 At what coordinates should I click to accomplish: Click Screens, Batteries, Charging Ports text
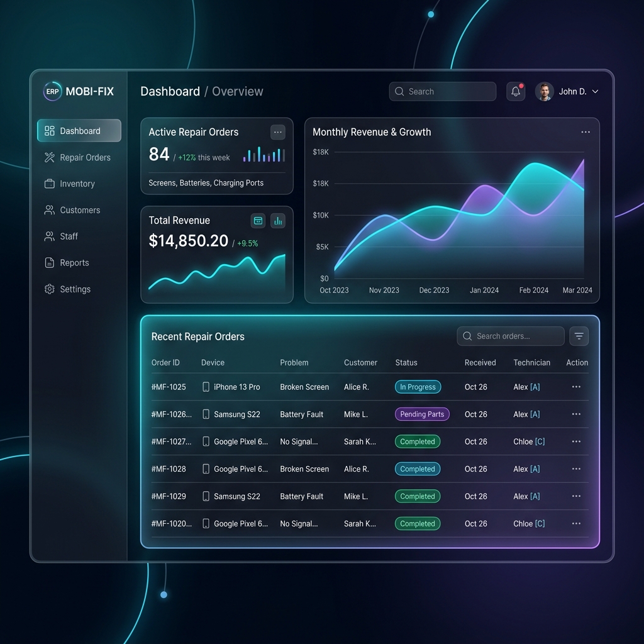206,183
